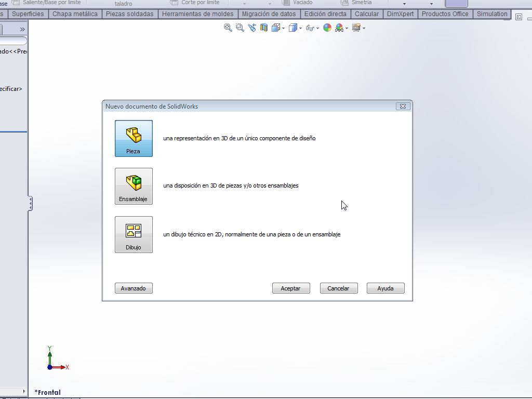The image size is (532, 399).
Task: Click the 'una disposición en 3D' description
Action: 231,185
